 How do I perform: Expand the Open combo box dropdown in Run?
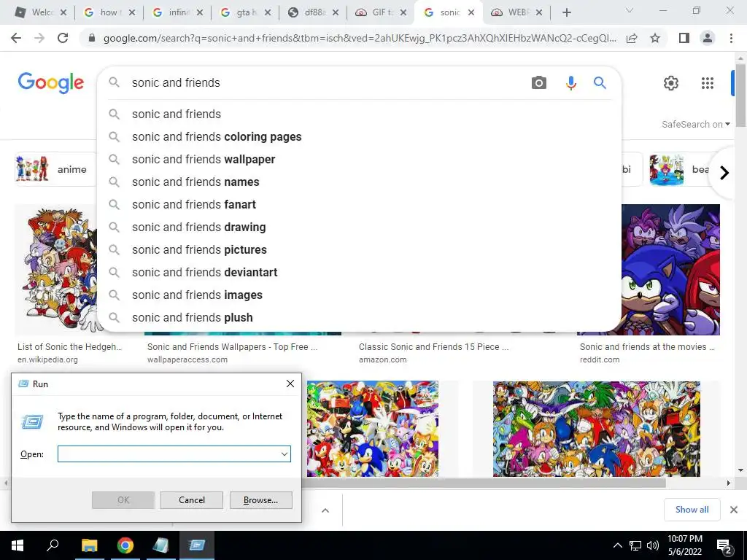click(285, 454)
